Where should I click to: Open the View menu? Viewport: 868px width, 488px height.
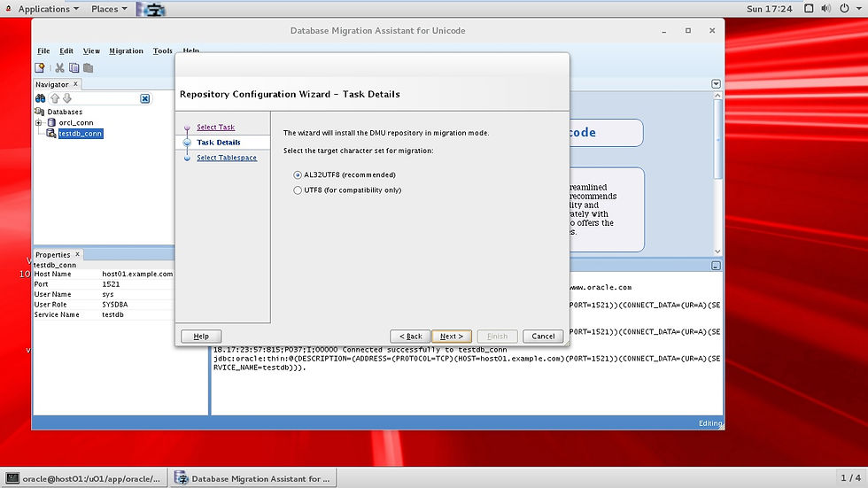coord(91,50)
